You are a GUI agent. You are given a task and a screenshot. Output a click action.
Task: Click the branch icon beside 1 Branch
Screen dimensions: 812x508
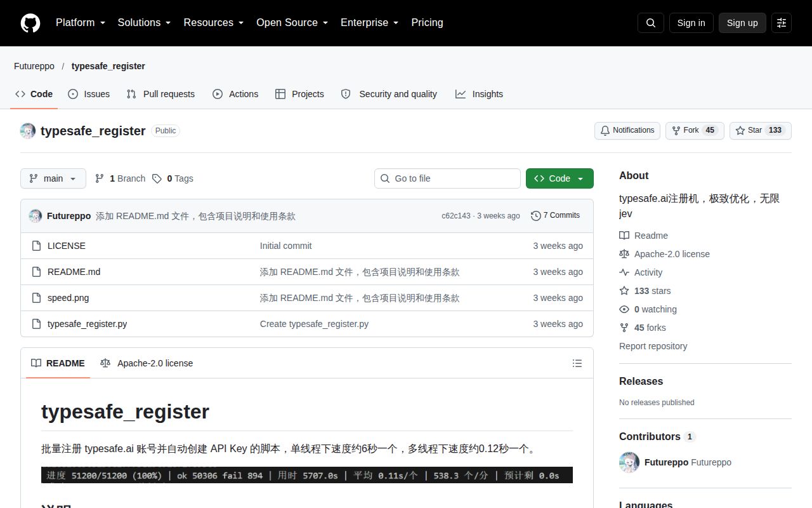coord(100,178)
